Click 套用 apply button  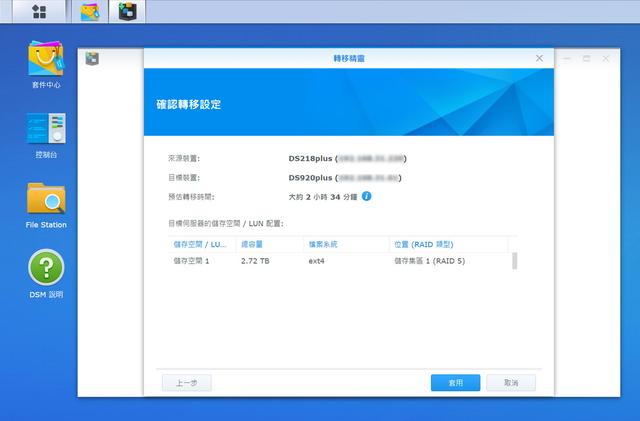coord(456,383)
